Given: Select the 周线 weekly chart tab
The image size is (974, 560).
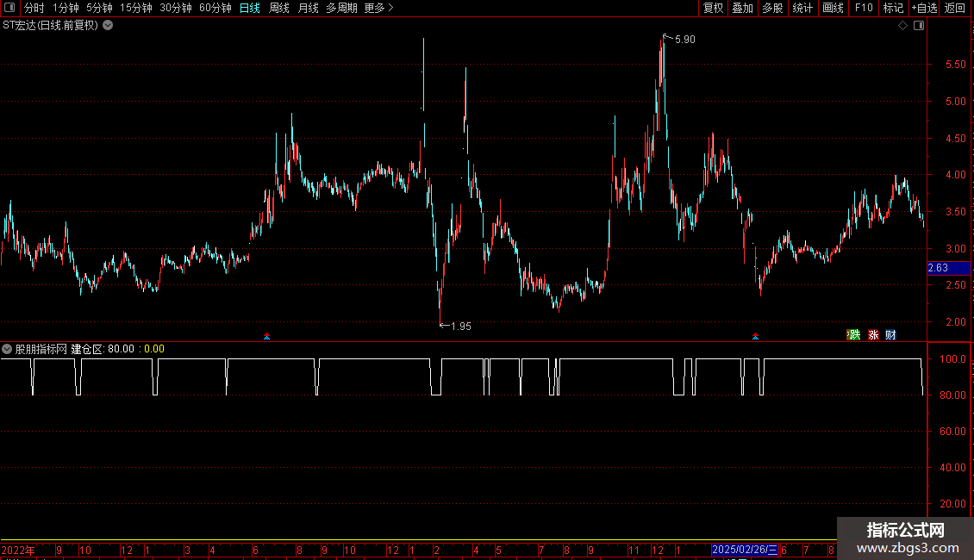Looking at the screenshot, I should (x=279, y=8).
